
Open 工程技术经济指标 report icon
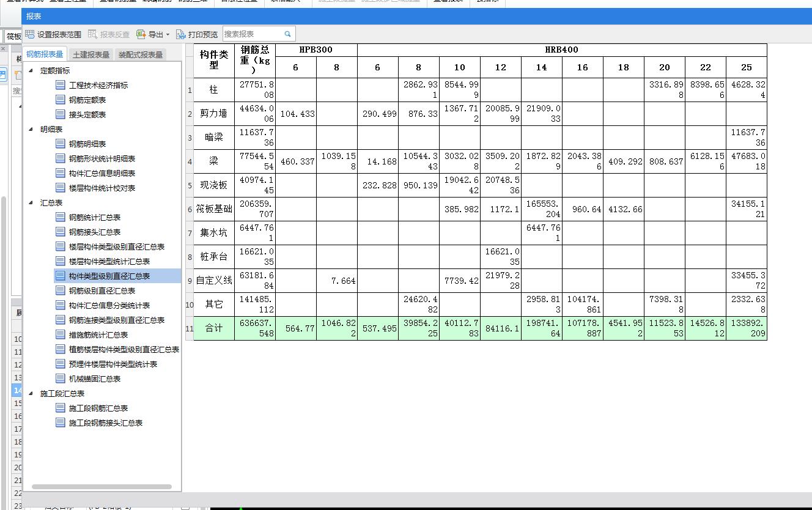click(x=60, y=85)
